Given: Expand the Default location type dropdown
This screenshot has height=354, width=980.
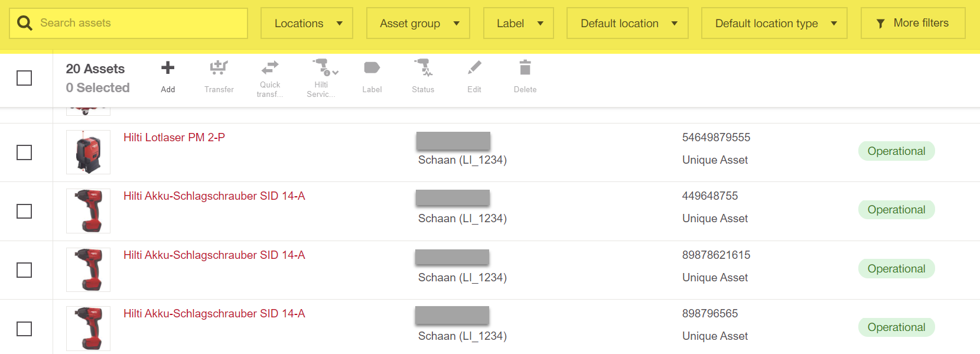Looking at the screenshot, I should [774, 24].
